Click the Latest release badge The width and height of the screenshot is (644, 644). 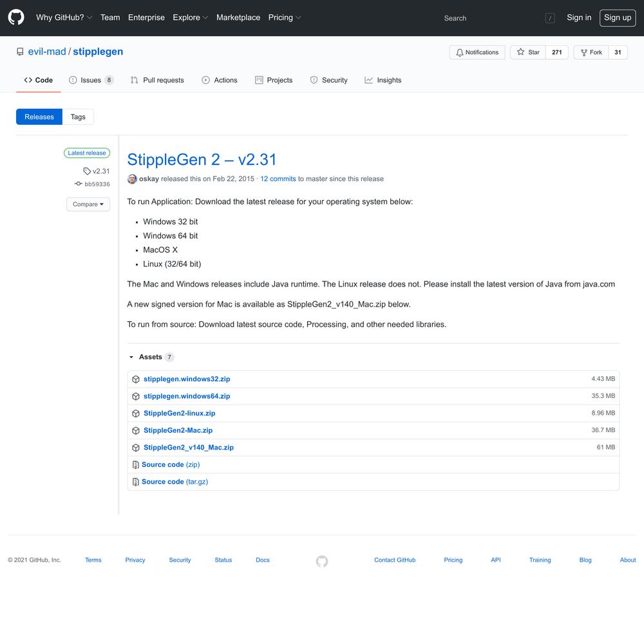point(87,153)
